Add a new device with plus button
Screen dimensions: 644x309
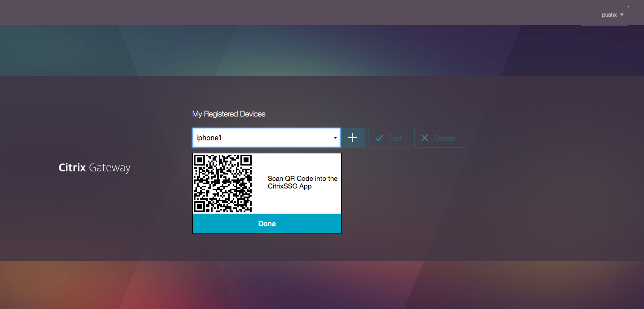coord(353,138)
